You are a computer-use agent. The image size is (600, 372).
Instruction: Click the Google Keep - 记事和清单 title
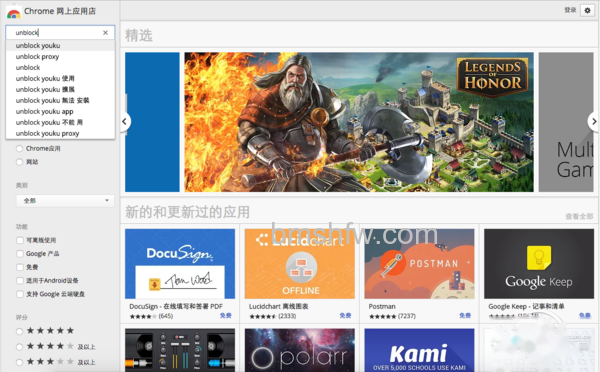[526, 307]
